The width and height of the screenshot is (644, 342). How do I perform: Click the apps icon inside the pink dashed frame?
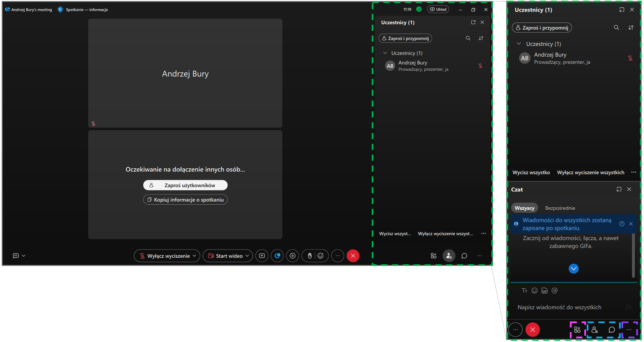[577, 330]
